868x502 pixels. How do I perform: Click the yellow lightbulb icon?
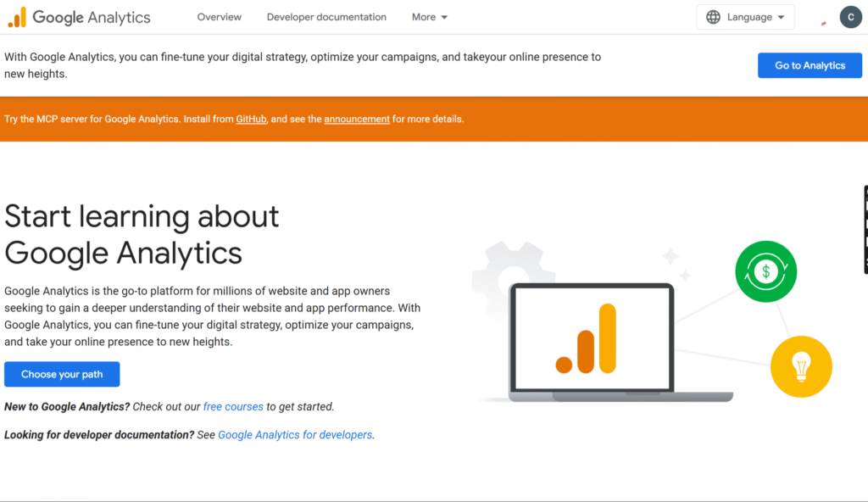tap(801, 366)
